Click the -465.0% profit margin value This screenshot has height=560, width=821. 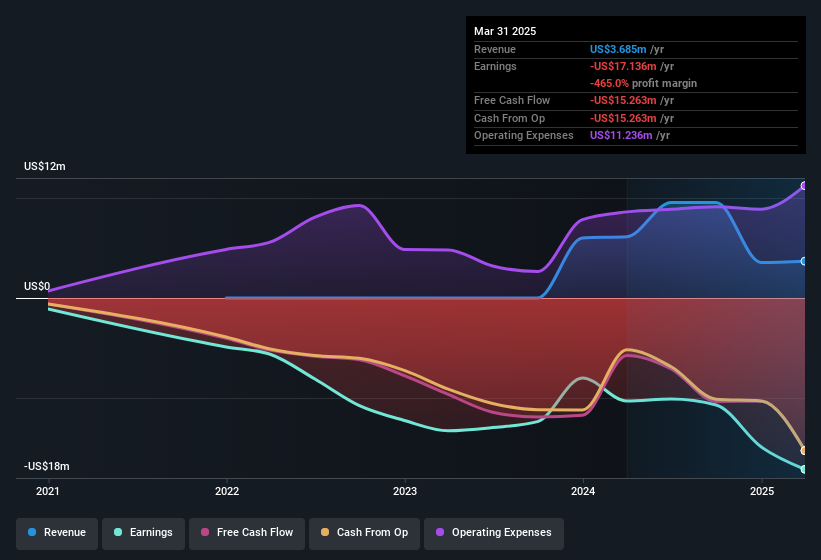pos(609,83)
